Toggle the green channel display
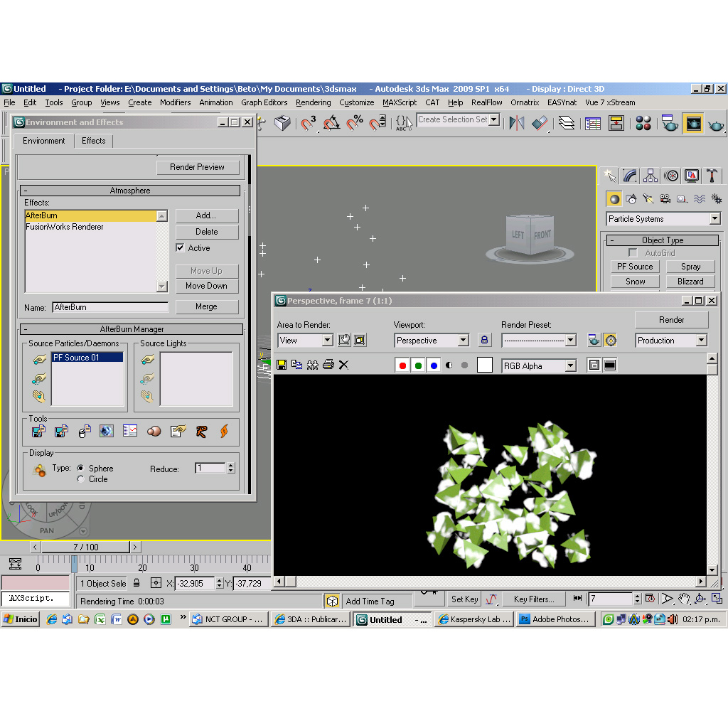Screen dimensions: 728x711 [418, 365]
